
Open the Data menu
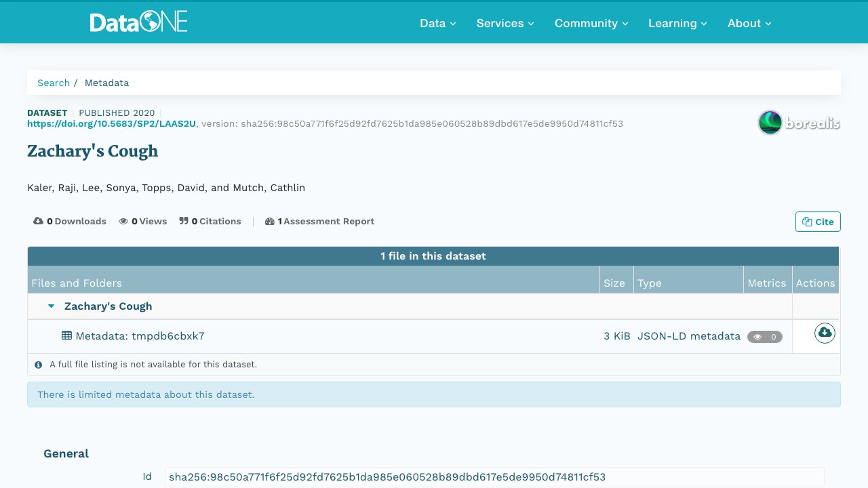pos(438,23)
